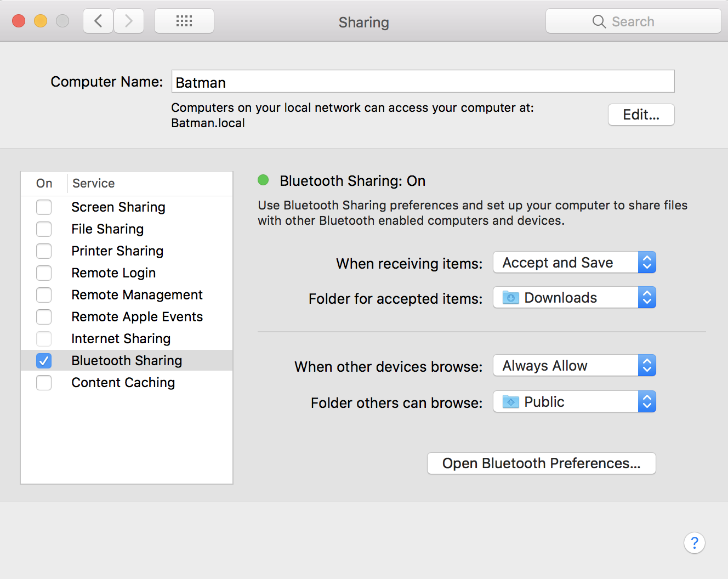Click the green Bluetooth Sharing status indicator

tap(263, 180)
